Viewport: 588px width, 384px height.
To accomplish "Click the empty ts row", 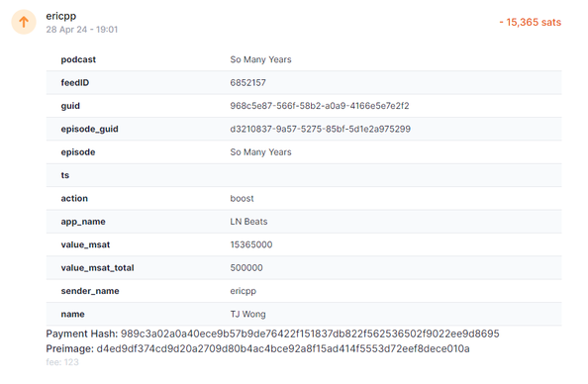I will [x=304, y=175].
